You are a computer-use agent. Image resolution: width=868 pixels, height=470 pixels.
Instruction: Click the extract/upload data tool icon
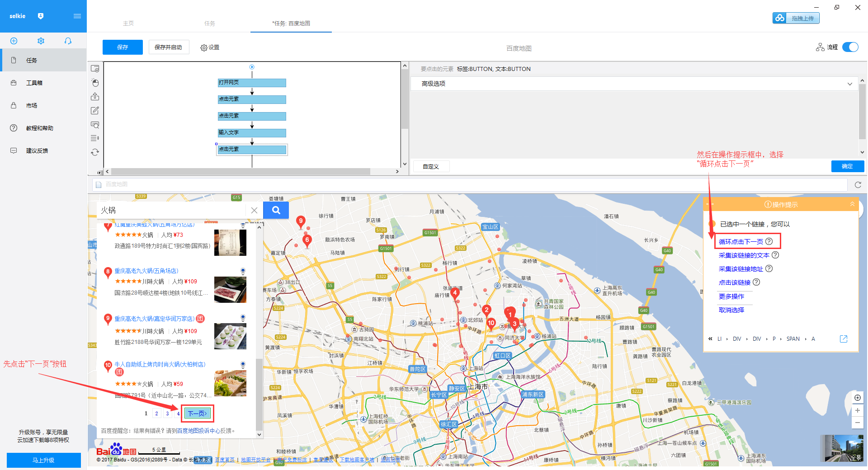[x=95, y=97]
